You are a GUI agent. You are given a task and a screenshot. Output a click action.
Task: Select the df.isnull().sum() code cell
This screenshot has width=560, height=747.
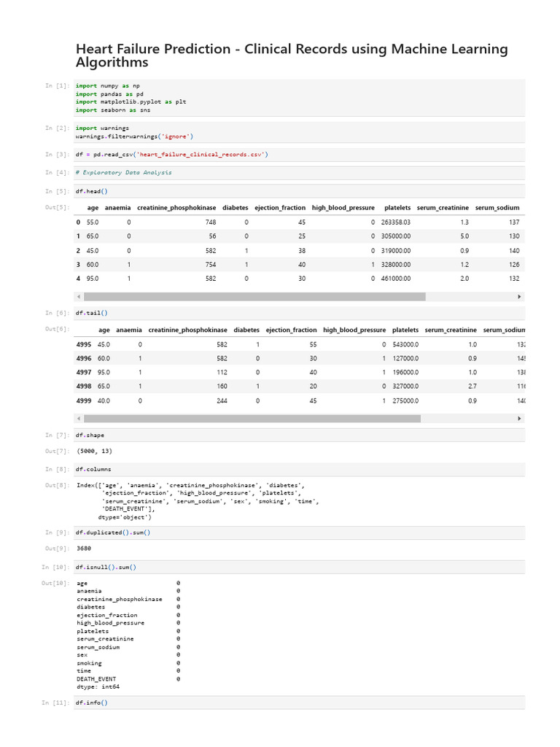click(x=300, y=568)
